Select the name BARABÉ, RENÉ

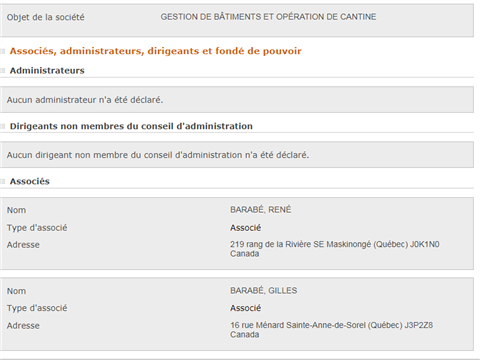[261, 210]
